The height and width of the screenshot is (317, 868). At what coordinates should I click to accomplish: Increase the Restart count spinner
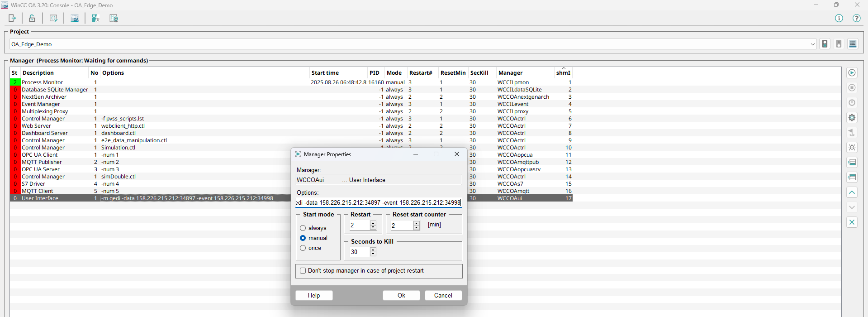[373, 223]
